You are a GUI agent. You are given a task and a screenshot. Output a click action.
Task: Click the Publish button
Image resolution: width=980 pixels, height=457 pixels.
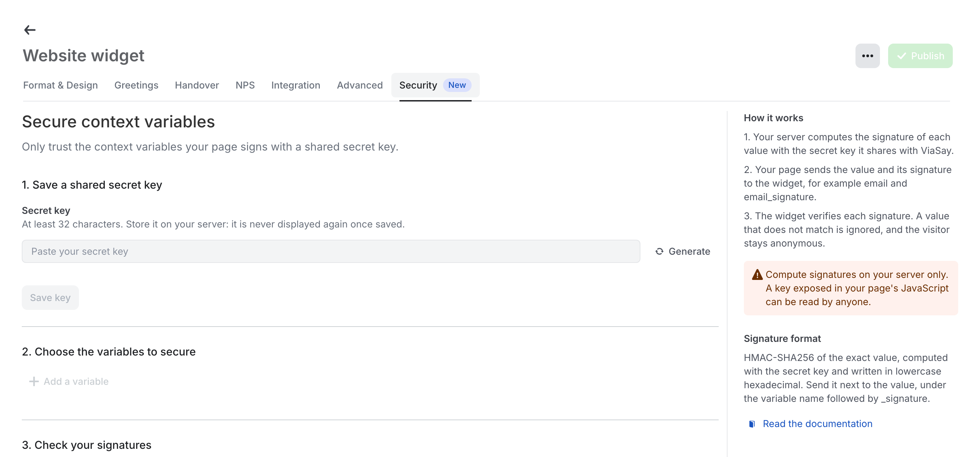920,56
